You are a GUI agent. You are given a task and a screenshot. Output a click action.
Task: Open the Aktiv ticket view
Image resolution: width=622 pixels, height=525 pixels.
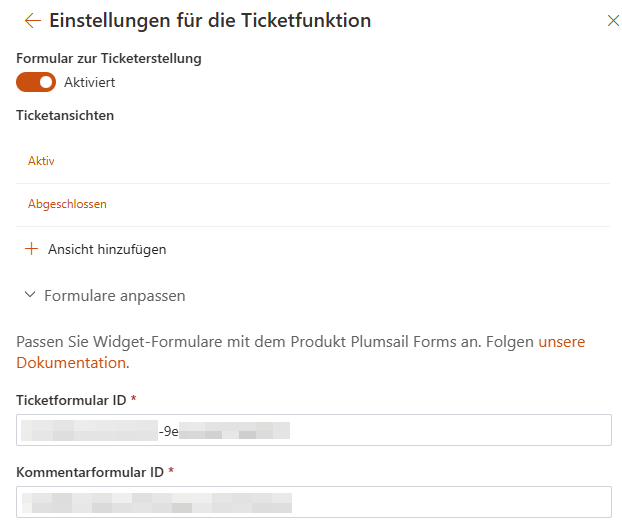click(x=41, y=160)
